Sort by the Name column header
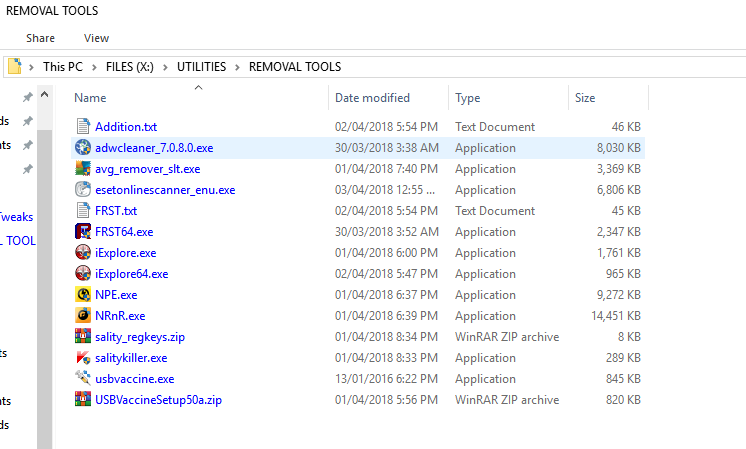 pos(199,98)
